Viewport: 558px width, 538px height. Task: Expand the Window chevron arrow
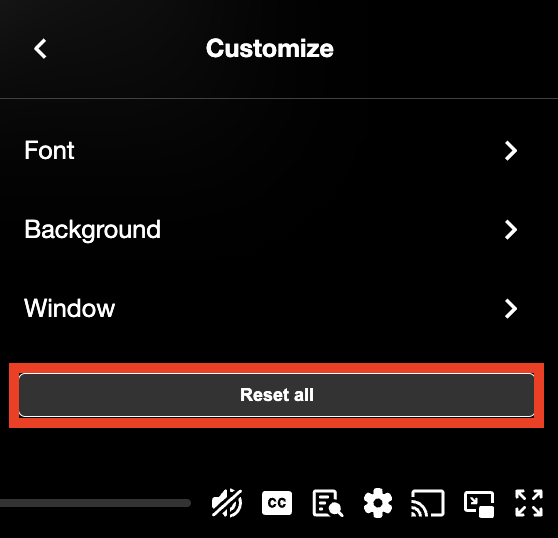coord(511,309)
